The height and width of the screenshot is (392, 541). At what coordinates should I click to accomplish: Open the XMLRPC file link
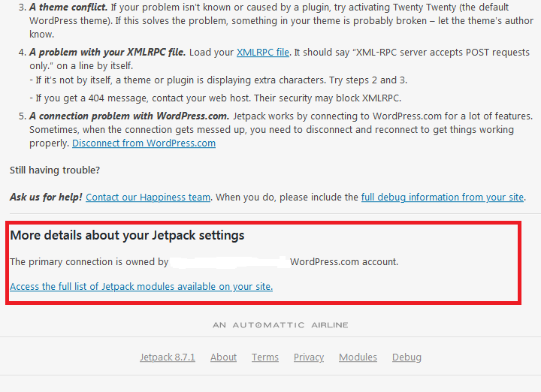click(262, 53)
